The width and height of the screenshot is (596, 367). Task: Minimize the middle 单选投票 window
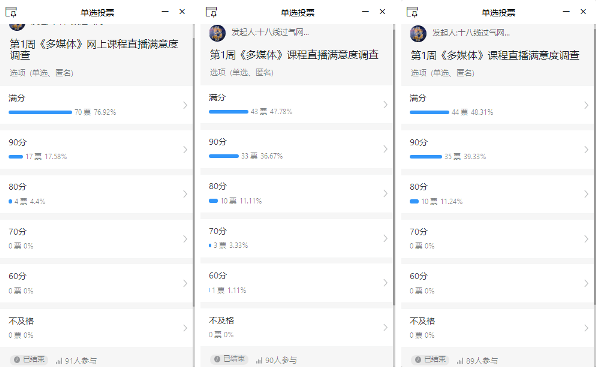pyautogui.click(x=365, y=12)
